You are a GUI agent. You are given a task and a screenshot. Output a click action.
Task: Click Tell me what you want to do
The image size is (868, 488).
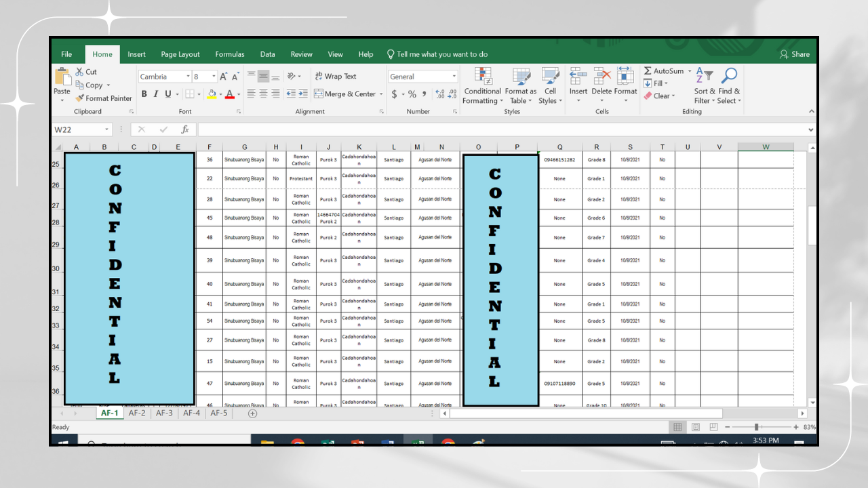tap(437, 54)
